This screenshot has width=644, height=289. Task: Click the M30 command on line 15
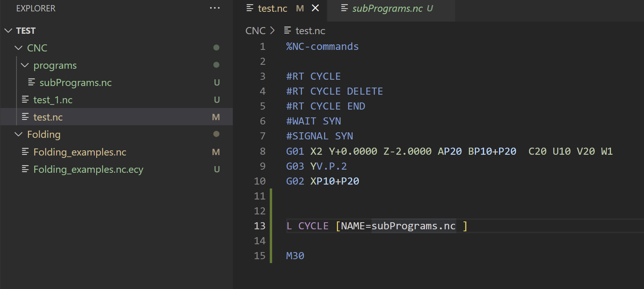pyautogui.click(x=295, y=256)
